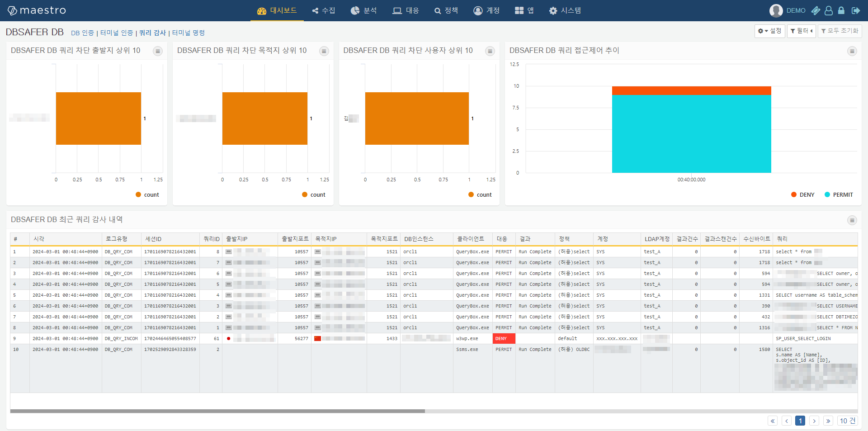Open the user profile outline icon
This screenshot has height=431, width=868.
tap(829, 10)
